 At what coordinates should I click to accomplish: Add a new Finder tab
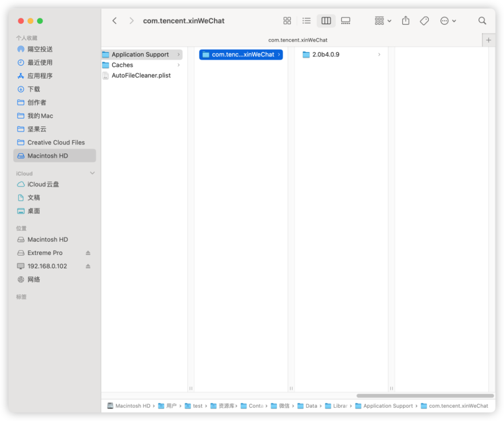point(488,40)
